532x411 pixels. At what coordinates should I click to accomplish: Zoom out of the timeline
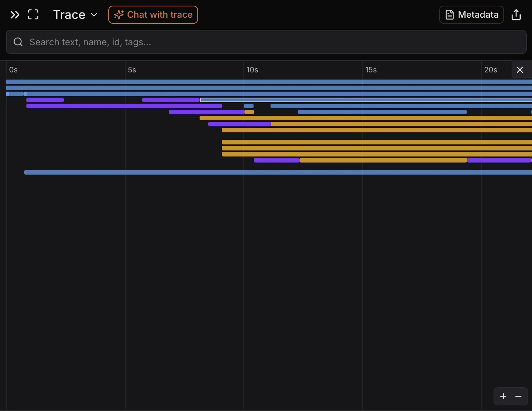point(518,396)
